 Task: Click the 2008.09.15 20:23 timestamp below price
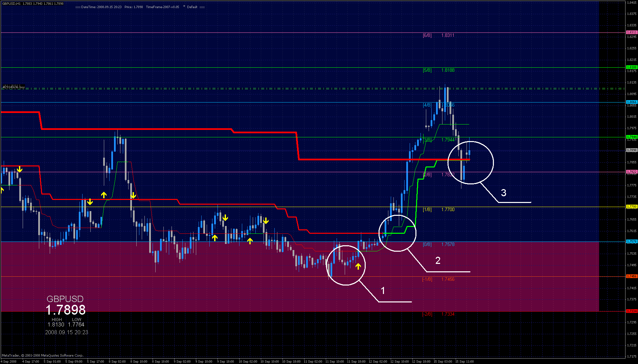[67, 333]
